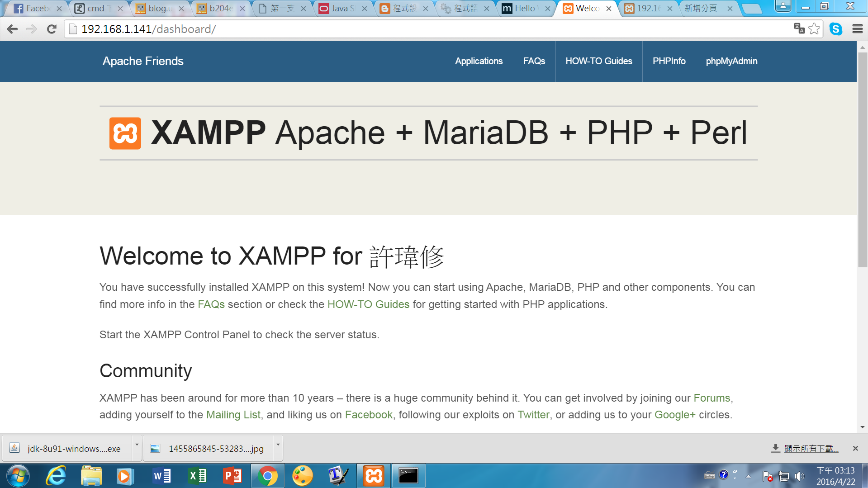Viewport: 868px width, 488px height.
Task: Open the command prompt taskbar window
Action: pos(408,476)
